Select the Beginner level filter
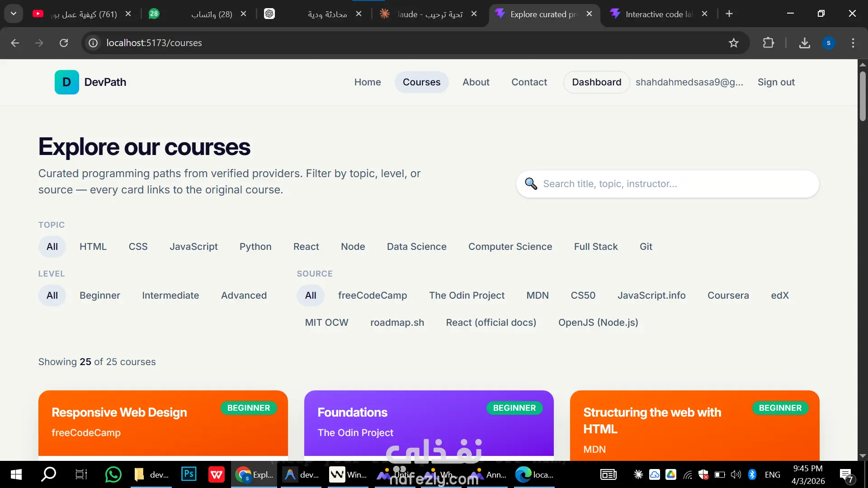868x488 pixels. 100,296
